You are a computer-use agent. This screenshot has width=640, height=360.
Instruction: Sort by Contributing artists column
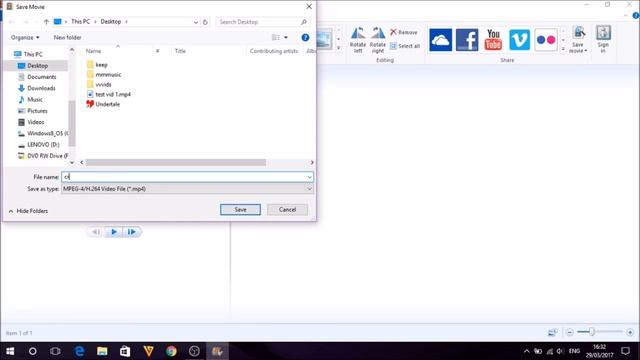273,51
